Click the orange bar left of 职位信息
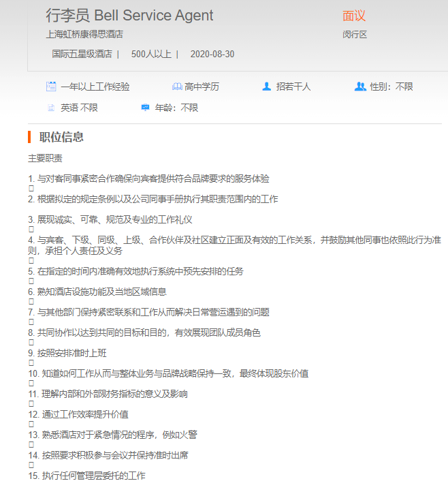 (x=29, y=137)
